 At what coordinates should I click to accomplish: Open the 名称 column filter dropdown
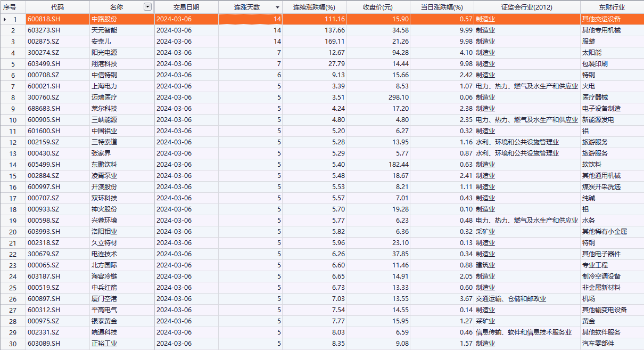tap(147, 7)
